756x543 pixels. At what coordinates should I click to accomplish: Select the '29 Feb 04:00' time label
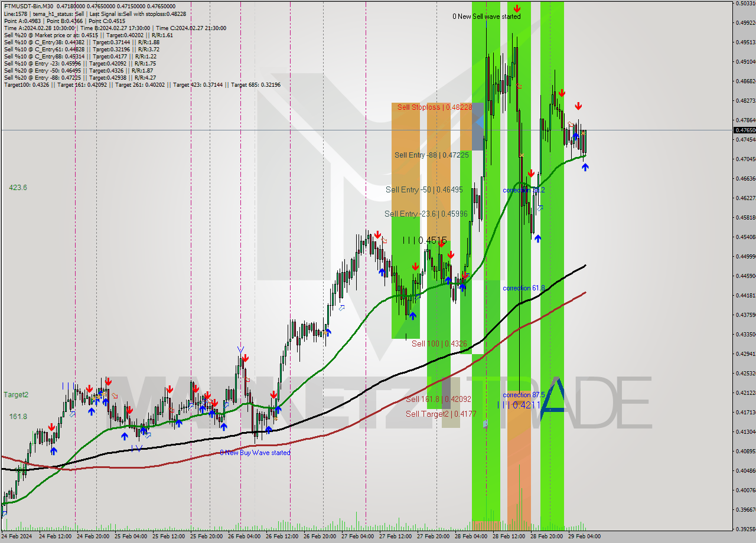tap(584, 537)
